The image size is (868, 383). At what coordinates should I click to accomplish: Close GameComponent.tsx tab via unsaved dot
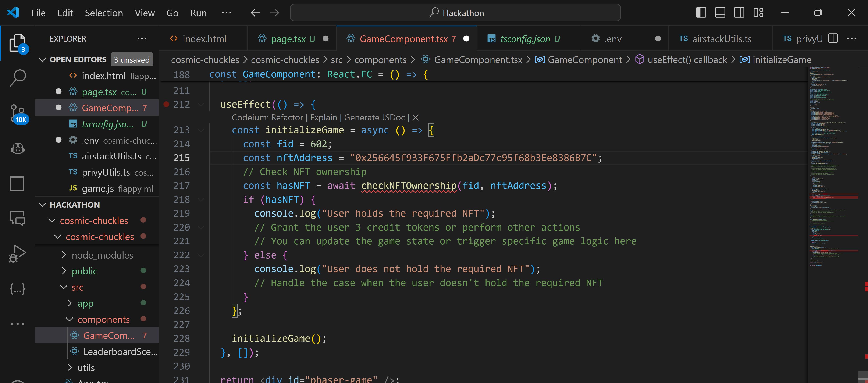466,38
